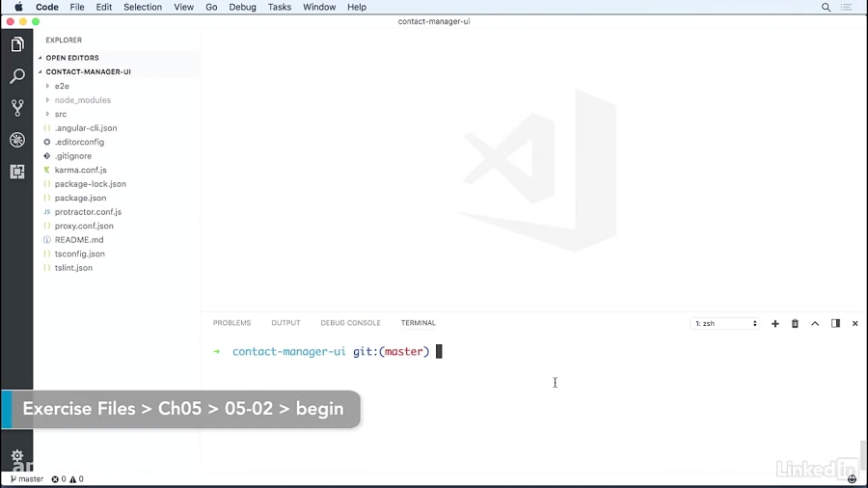The image size is (868, 488).
Task: Open proxy.conf.json file
Action: [x=84, y=226]
